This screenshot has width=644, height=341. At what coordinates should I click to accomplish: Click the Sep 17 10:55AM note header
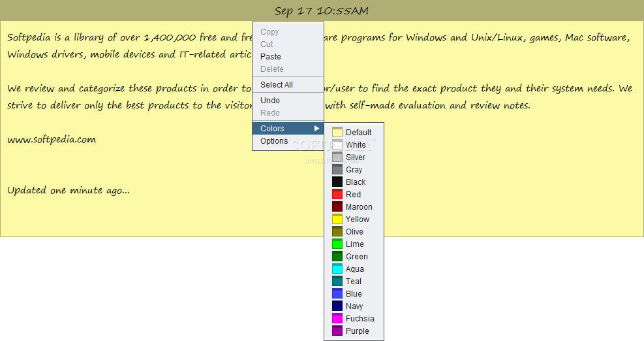[x=322, y=10]
